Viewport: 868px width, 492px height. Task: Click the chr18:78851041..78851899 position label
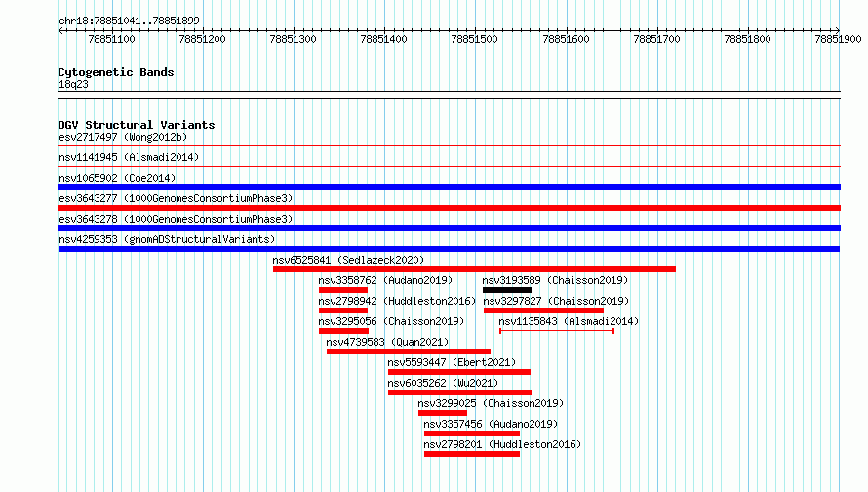point(129,20)
